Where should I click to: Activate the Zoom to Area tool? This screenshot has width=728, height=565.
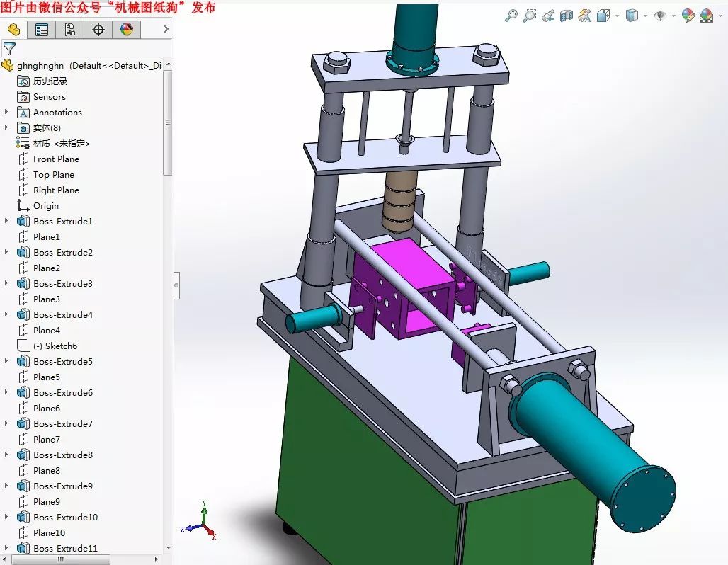[530, 16]
